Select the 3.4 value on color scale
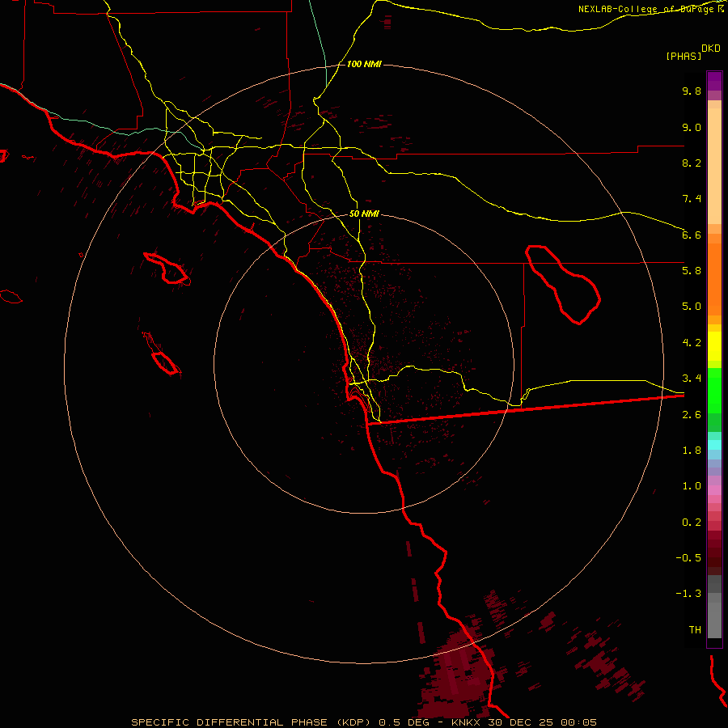Screen dimensions: 728x728 click(x=692, y=379)
